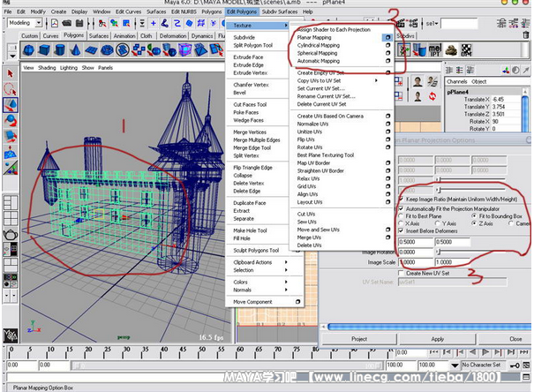Click the play forwards button
Image resolution: width=534 pixels, height=392 pixels.
click(485, 352)
